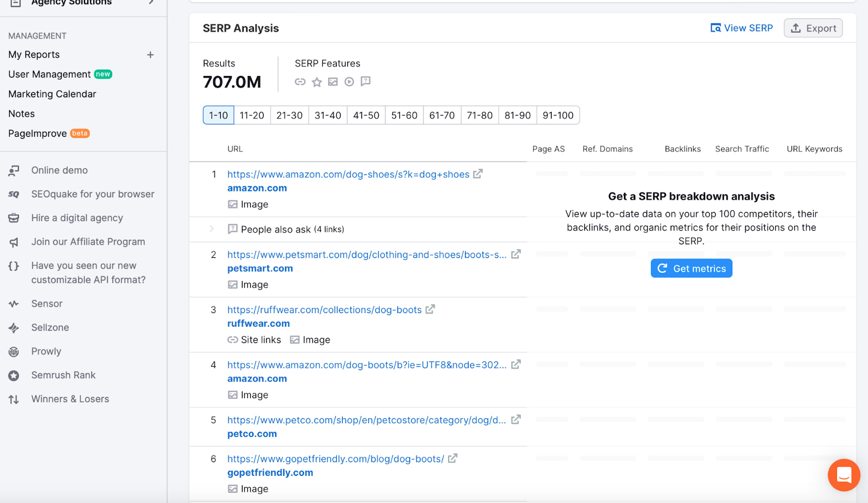
Task: Click the API format braces icon
Action: (14, 266)
